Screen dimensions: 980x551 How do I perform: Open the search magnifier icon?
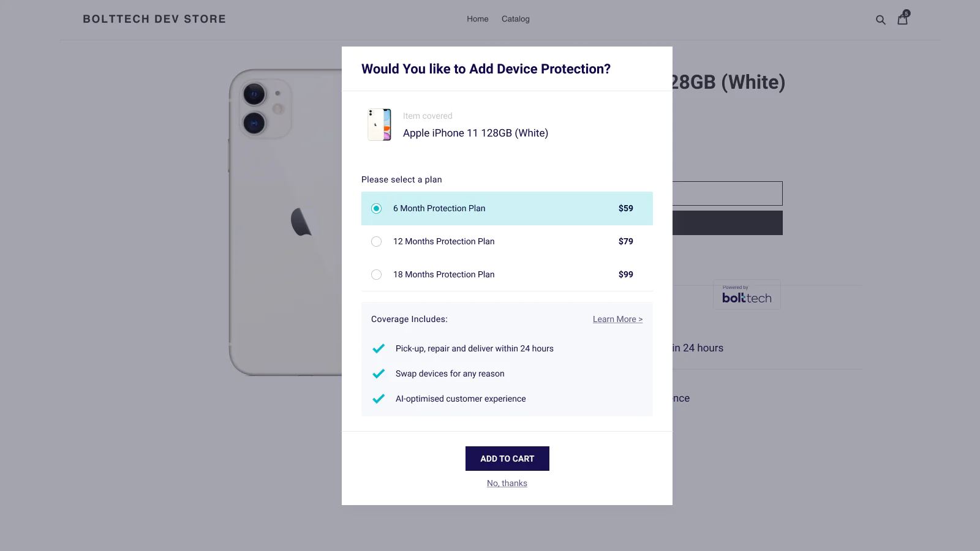(881, 20)
